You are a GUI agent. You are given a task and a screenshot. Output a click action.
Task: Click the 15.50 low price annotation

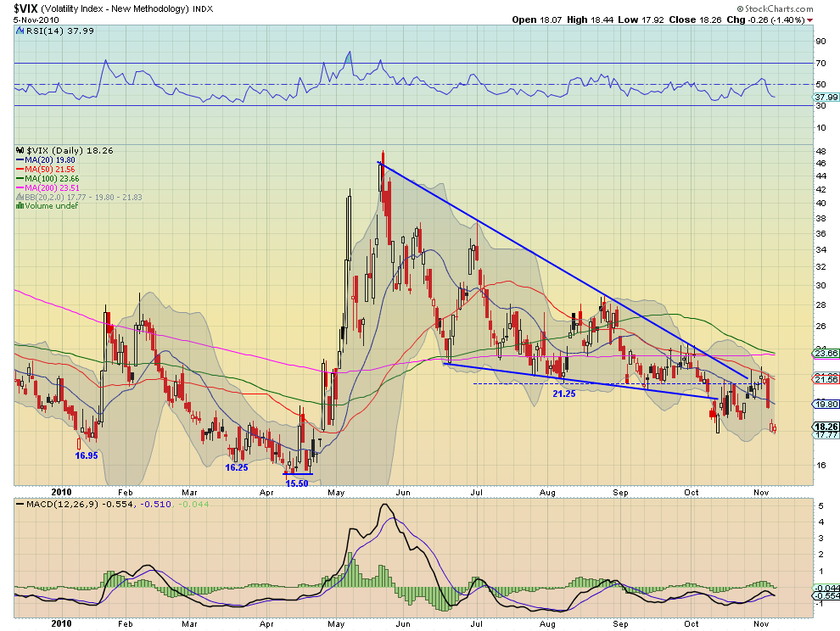coord(297,483)
